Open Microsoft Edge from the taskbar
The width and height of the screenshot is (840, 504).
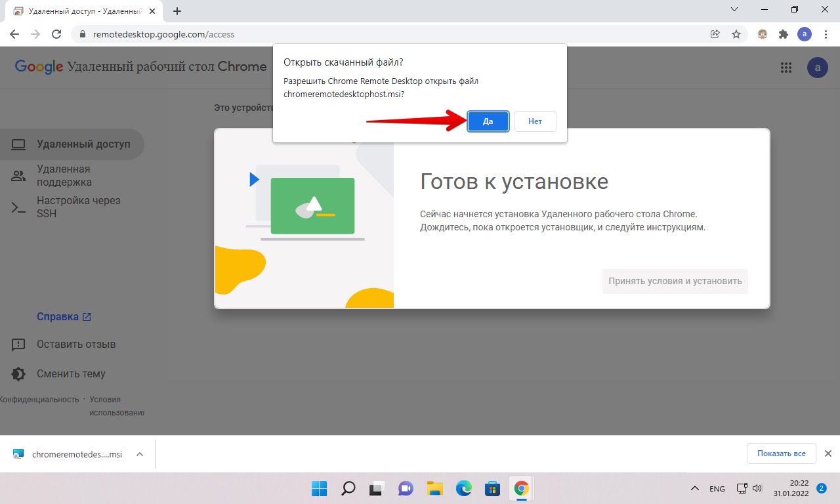point(463,488)
